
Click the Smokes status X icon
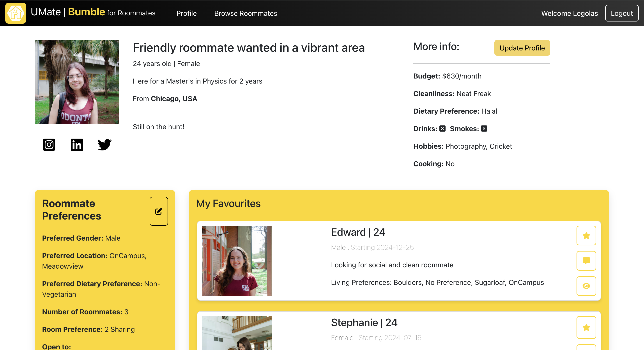click(484, 129)
